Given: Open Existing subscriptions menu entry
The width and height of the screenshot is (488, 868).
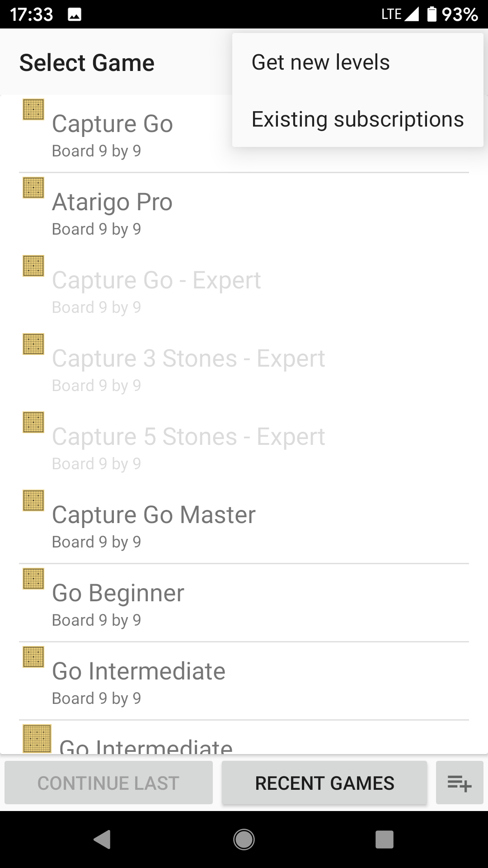Looking at the screenshot, I should click(357, 119).
